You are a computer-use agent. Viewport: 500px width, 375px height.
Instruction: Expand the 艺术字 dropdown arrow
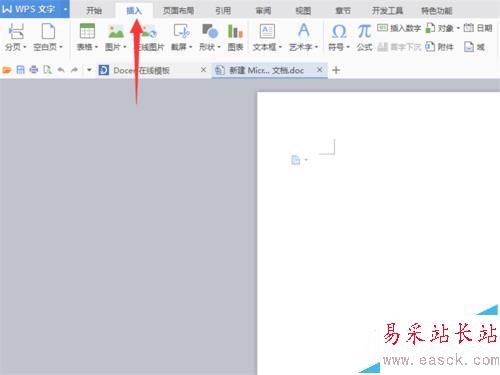point(316,47)
